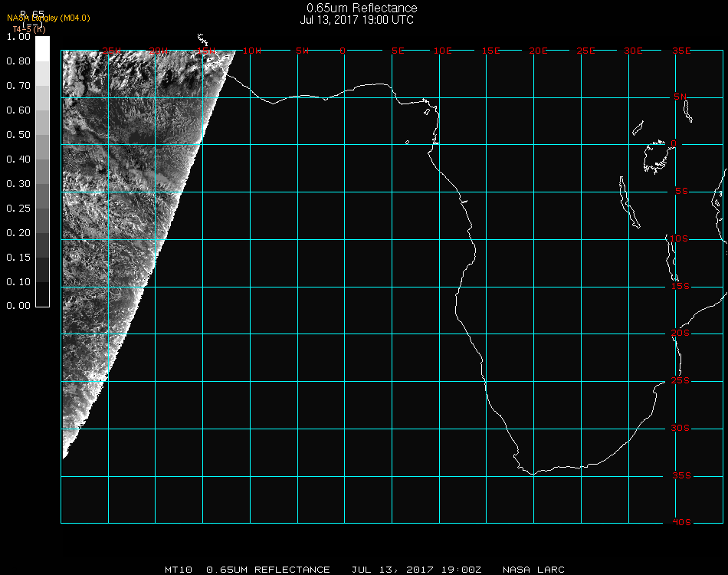Screen dimensions: 728x575
Task: Click the '0.65um Reflectance' title text
Action: click(362, 8)
